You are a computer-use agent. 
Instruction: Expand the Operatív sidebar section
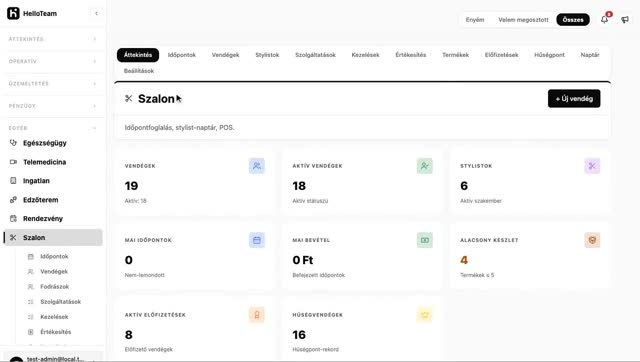52,61
